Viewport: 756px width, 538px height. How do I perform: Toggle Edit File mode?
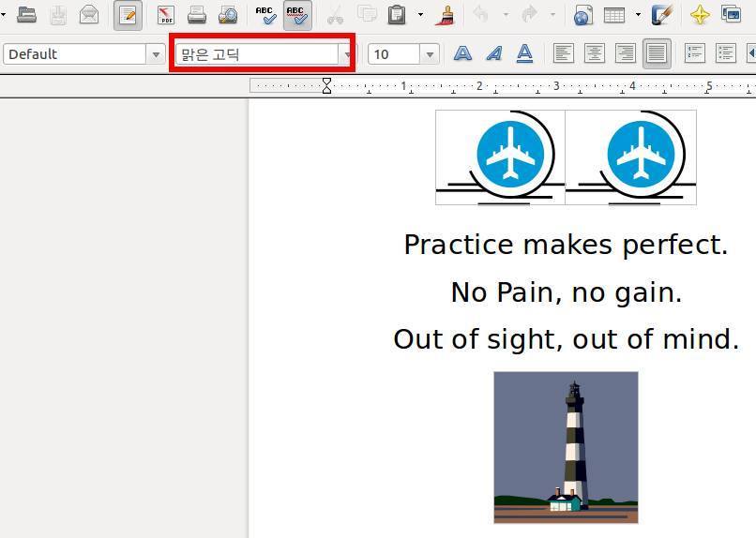click(x=129, y=15)
